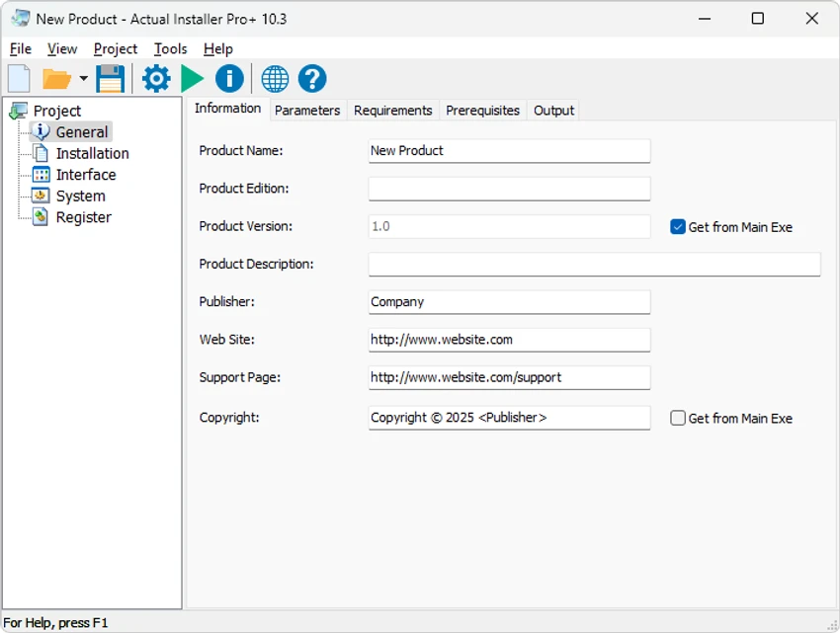Image resolution: width=840 pixels, height=633 pixels.
Task: Select the Interface tree item
Action: pyautogui.click(x=86, y=175)
